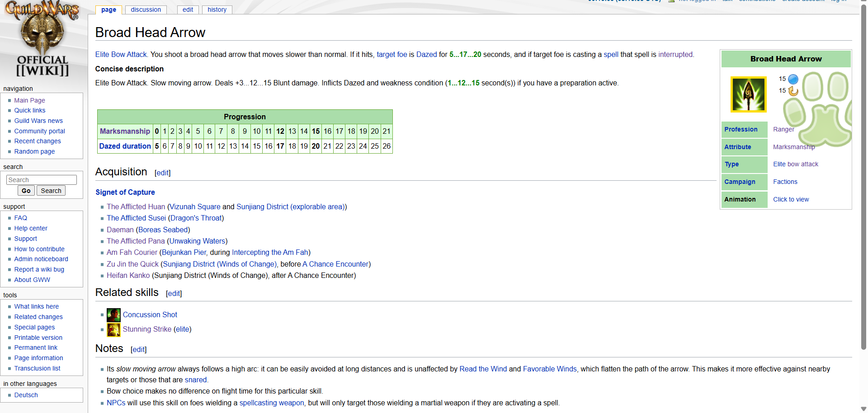Open Community portal link
Viewport: 868px width, 413px height.
click(40, 131)
